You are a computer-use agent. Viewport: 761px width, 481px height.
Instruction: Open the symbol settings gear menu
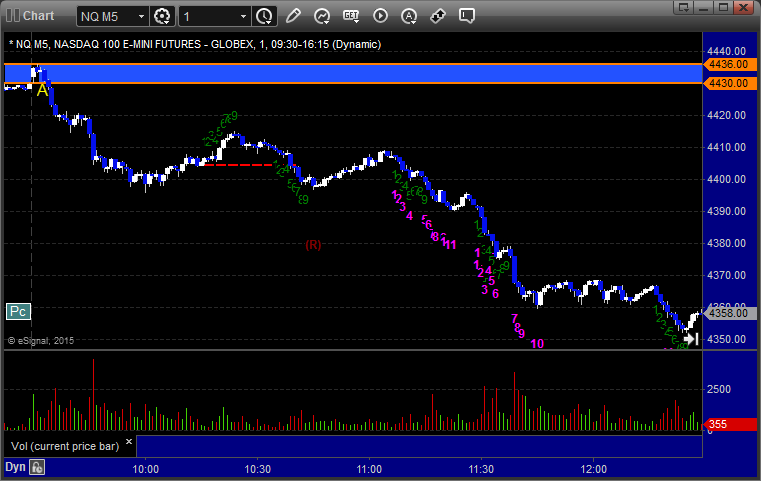click(162, 16)
